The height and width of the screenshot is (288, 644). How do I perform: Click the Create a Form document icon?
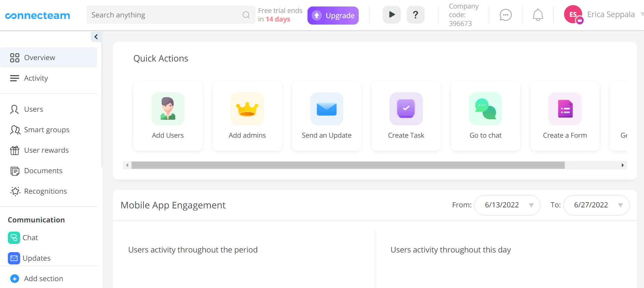click(565, 109)
